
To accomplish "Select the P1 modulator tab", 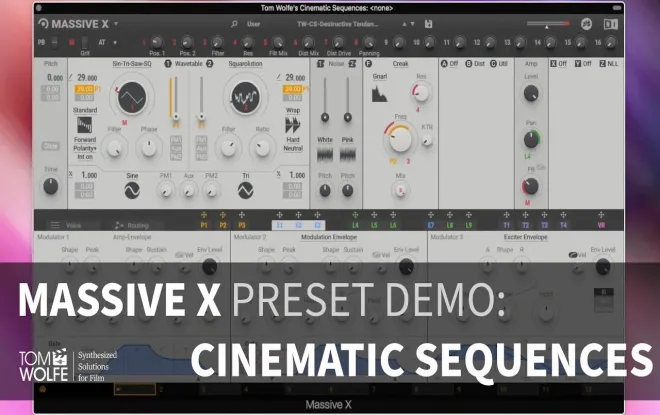I will tap(204, 225).
